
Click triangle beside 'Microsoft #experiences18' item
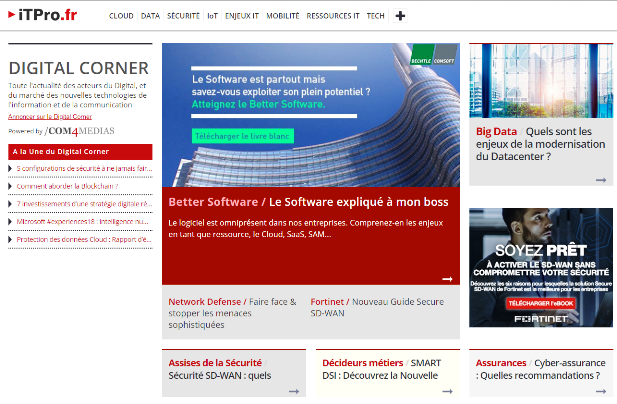click(10, 221)
